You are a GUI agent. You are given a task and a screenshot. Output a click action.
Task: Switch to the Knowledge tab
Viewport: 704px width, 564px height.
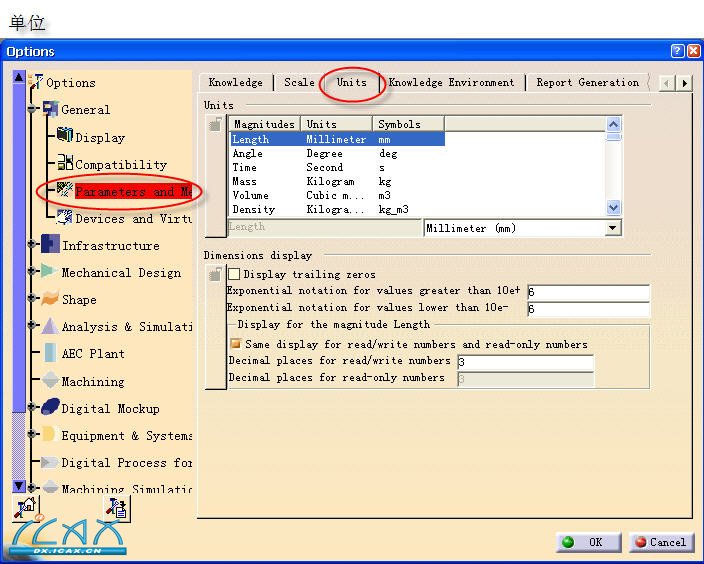click(235, 83)
